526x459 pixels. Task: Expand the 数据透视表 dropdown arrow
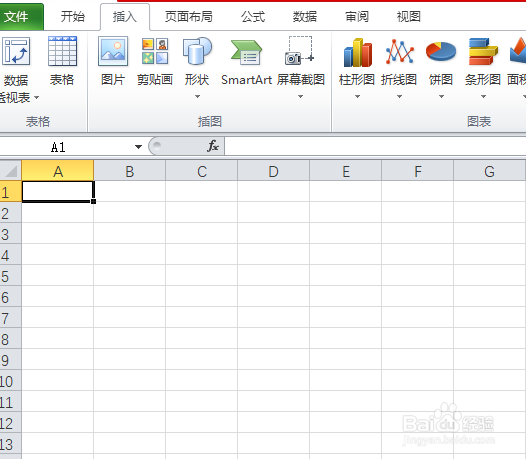click(37, 98)
